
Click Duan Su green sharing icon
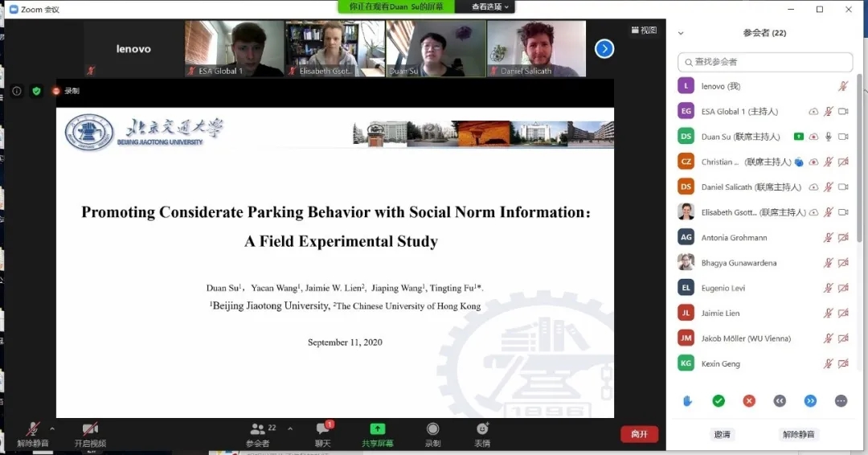[798, 136]
